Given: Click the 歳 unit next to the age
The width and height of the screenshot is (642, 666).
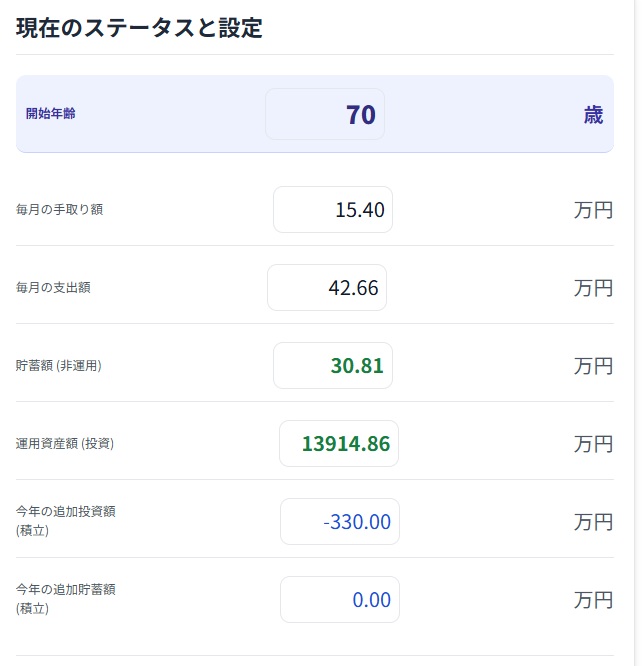Looking at the screenshot, I should pyautogui.click(x=593, y=115).
